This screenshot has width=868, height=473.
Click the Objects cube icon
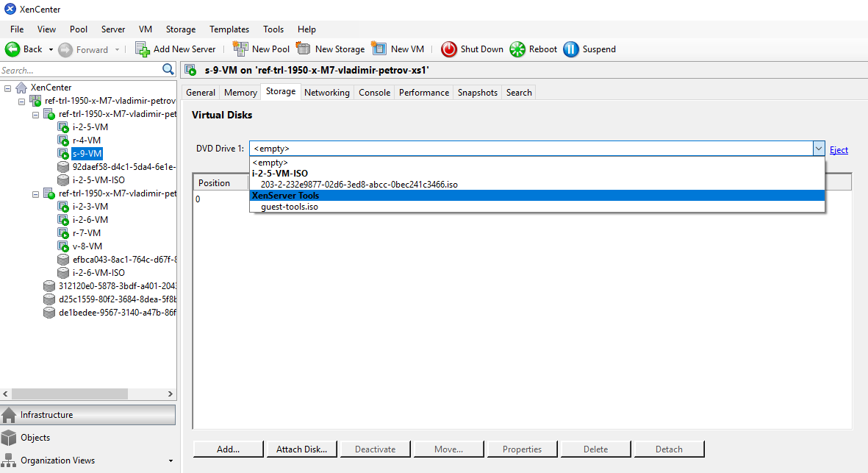(9, 438)
